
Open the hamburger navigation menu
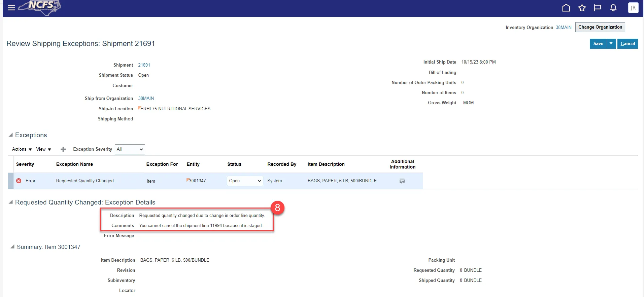tap(11, 8)
